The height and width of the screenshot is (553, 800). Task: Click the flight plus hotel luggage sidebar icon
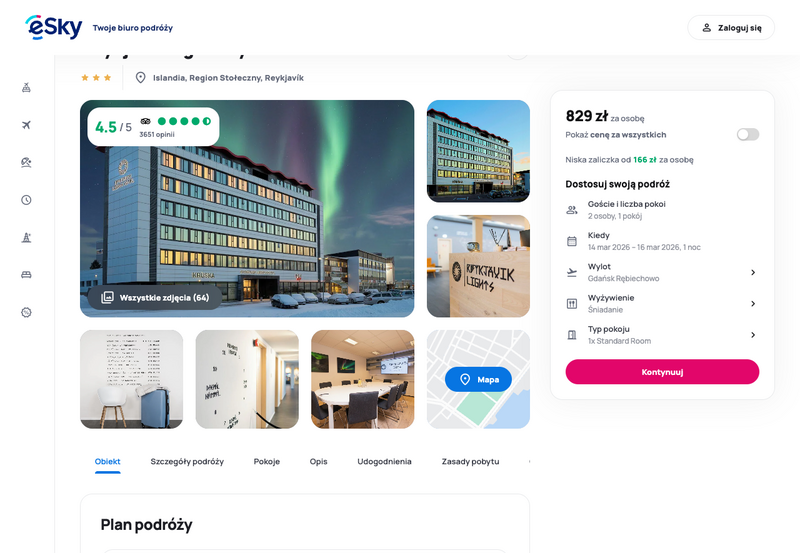(x=27, y=88)
